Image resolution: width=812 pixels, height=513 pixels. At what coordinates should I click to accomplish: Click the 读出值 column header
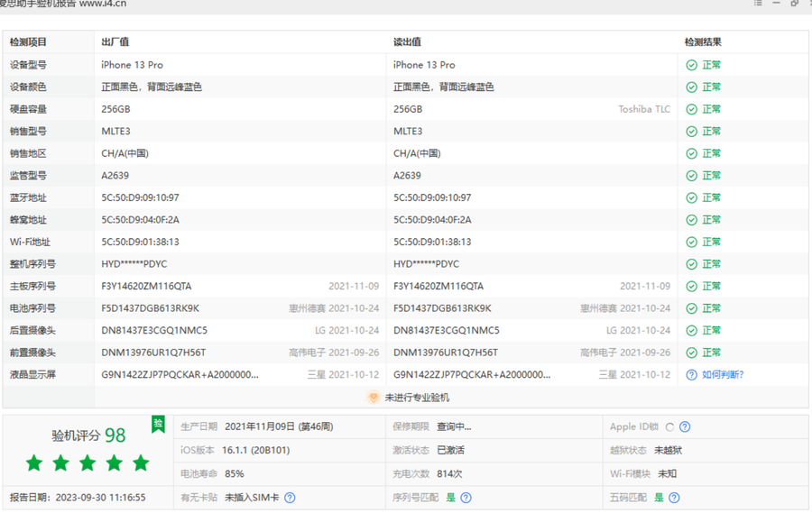point(407,42)
